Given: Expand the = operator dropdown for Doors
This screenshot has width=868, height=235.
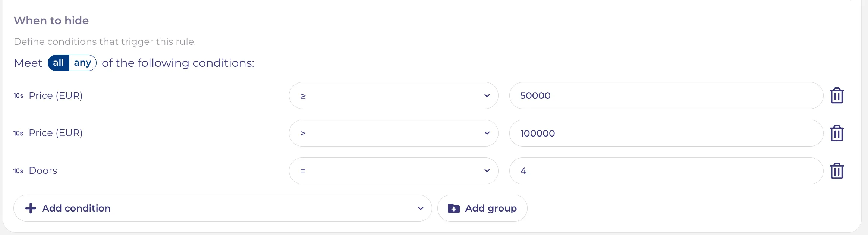Looking at the screenshot, I should [x=393, y=171].
